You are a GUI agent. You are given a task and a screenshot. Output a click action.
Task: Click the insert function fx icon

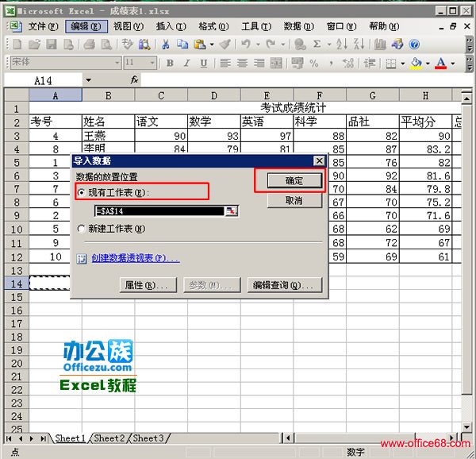134,80
